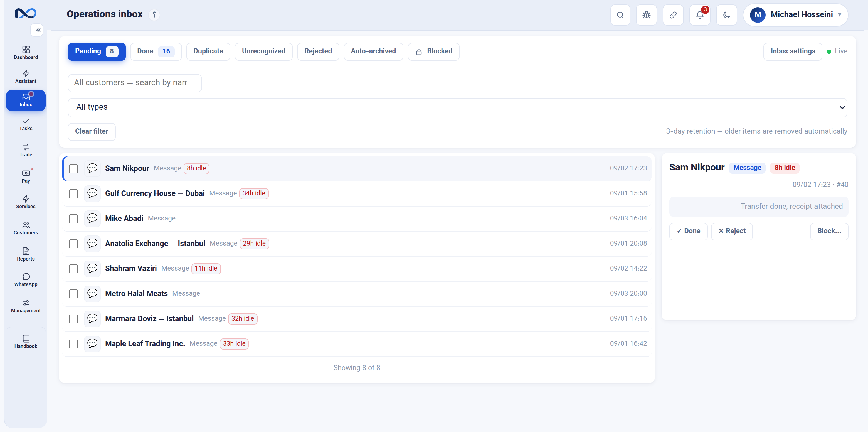Open the Trade section
The width and height of the screenshot is (868, 432).
26,150
